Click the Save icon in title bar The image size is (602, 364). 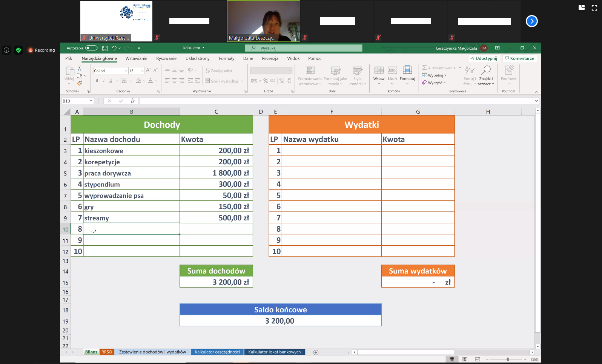point(105,48)
